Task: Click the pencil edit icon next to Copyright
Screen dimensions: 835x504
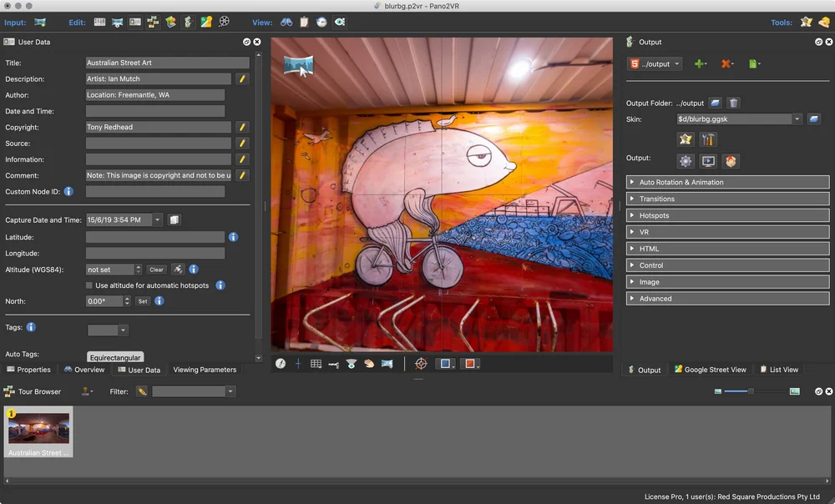Action: point(242,127)
